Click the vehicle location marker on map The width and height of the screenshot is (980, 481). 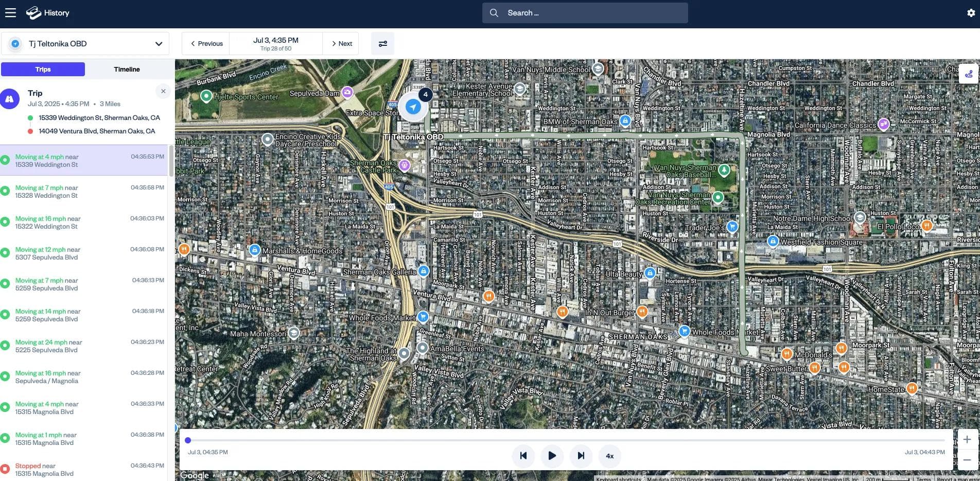coord(413,107)
